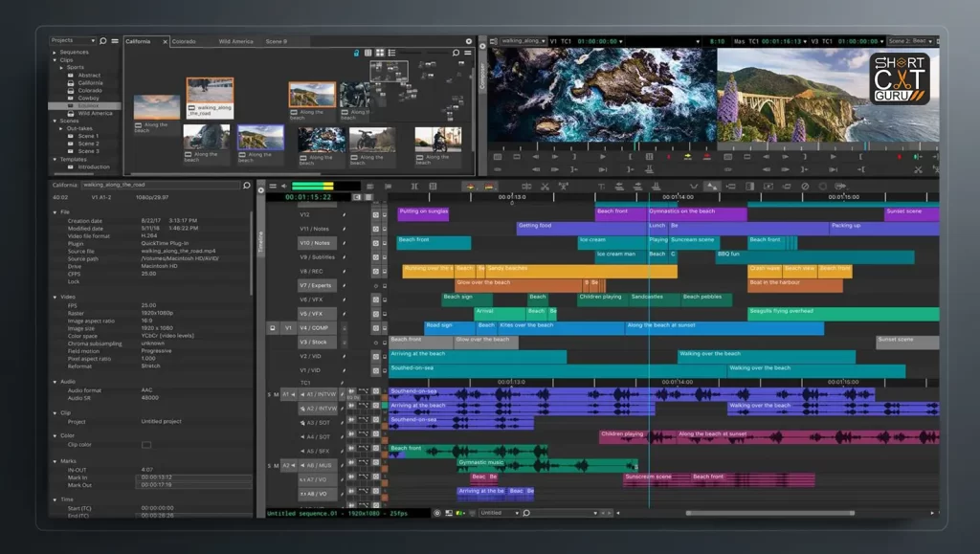
Task: Solo the A1 audio track
Action: tap(269, 395)
